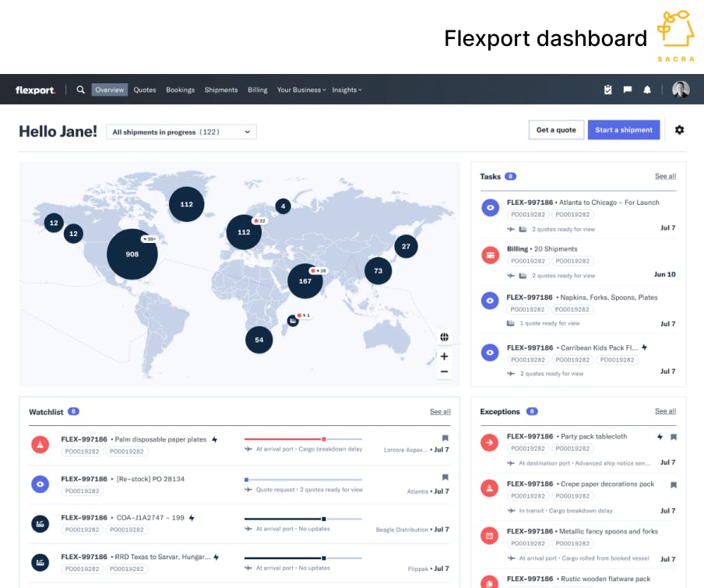Image resolution: width=704 pixels, height=588 pixels.
Task: Click See all in Exceptions panel
Action: pos(665,410)
